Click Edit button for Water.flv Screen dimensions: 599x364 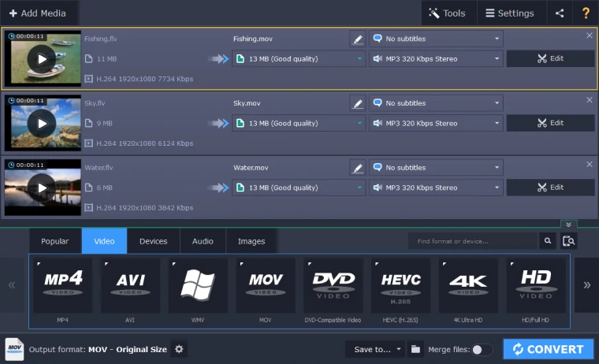[x=550, y=188]
